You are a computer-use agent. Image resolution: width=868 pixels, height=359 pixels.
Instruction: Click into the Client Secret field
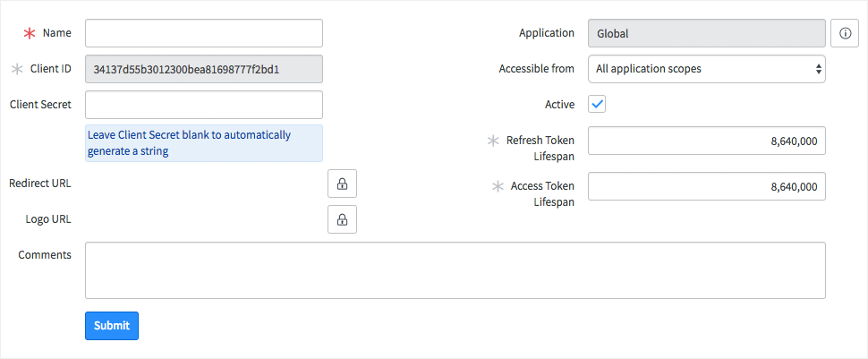[203, 105]
